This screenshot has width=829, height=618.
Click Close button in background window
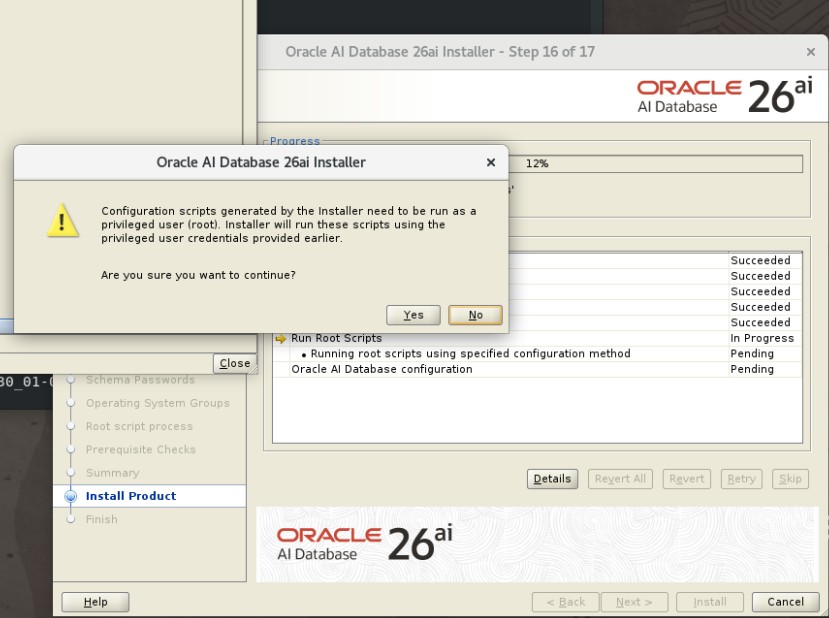tap(235, 364)
